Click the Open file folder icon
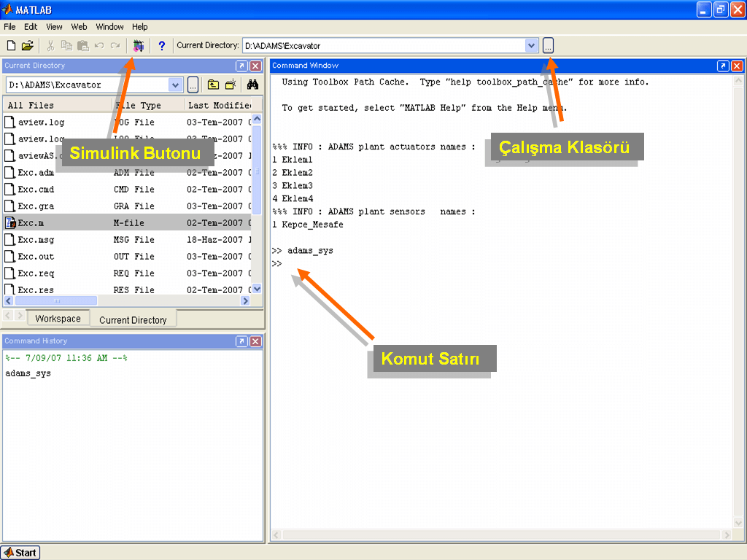 (x=28, y=45)
